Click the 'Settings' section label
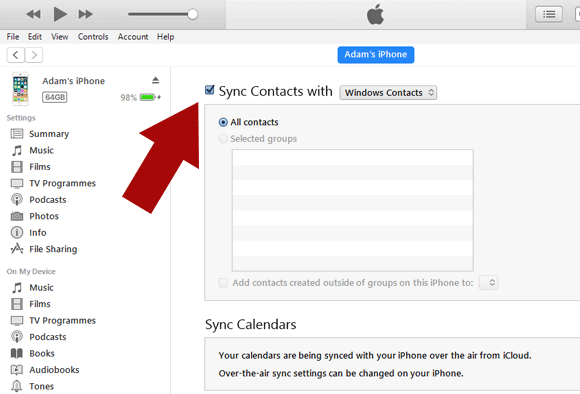 21,118
